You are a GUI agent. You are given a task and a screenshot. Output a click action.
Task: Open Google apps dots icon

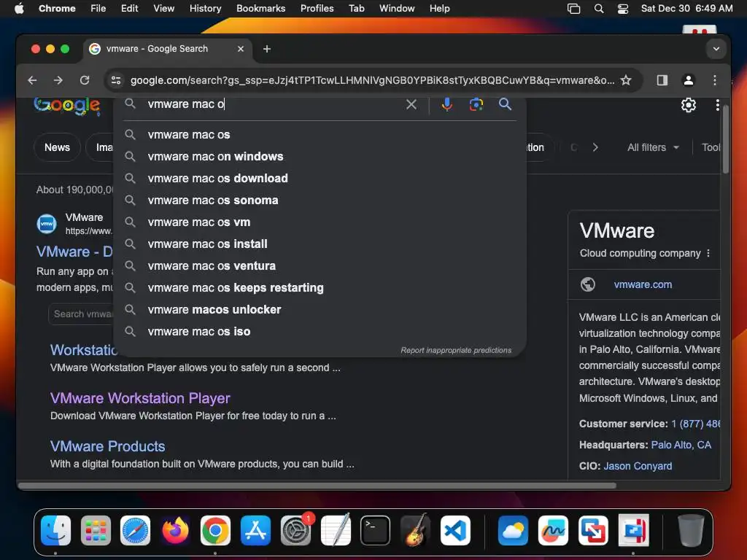click(x=717, y=105)
